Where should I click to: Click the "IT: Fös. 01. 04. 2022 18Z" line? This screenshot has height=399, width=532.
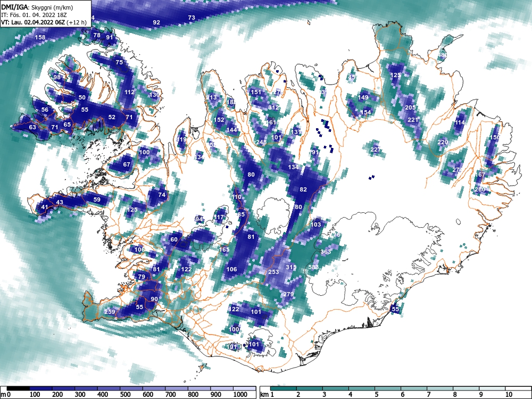click(x=35, y=15)
